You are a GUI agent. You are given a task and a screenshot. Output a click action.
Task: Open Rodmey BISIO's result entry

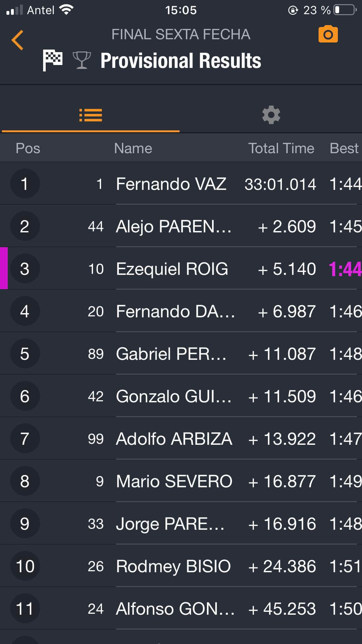click(181, 566)
